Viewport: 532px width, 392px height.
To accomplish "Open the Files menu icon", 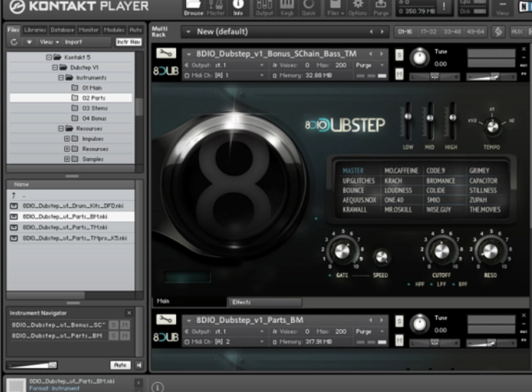I will pos(335,7).
